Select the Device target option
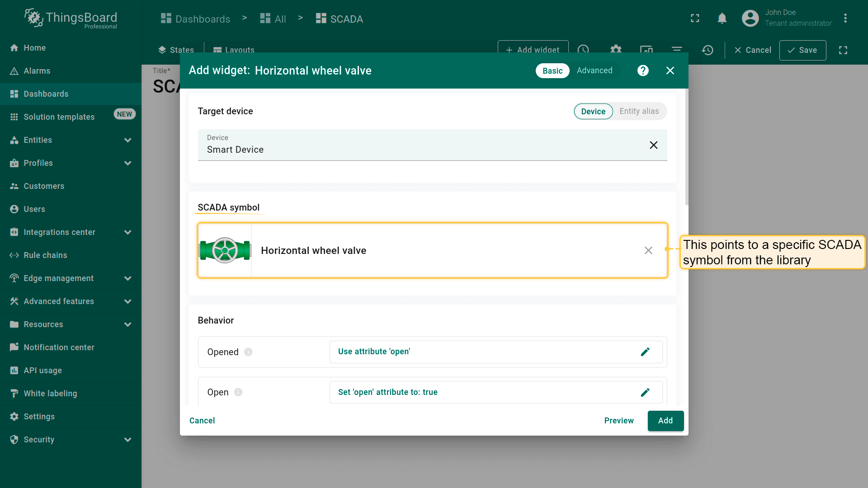 [593, 112]
